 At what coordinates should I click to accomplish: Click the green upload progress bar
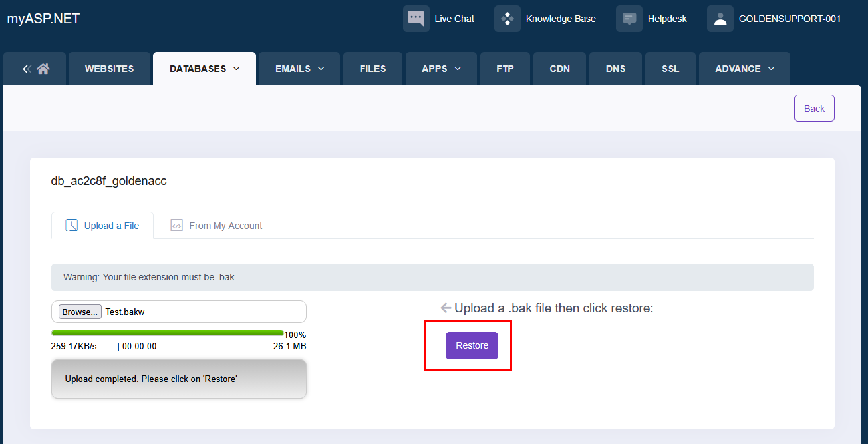[x=167, y=333]
